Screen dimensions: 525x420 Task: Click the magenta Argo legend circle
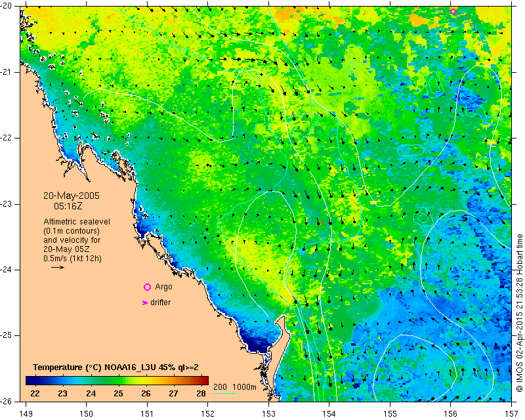(147, 287)
